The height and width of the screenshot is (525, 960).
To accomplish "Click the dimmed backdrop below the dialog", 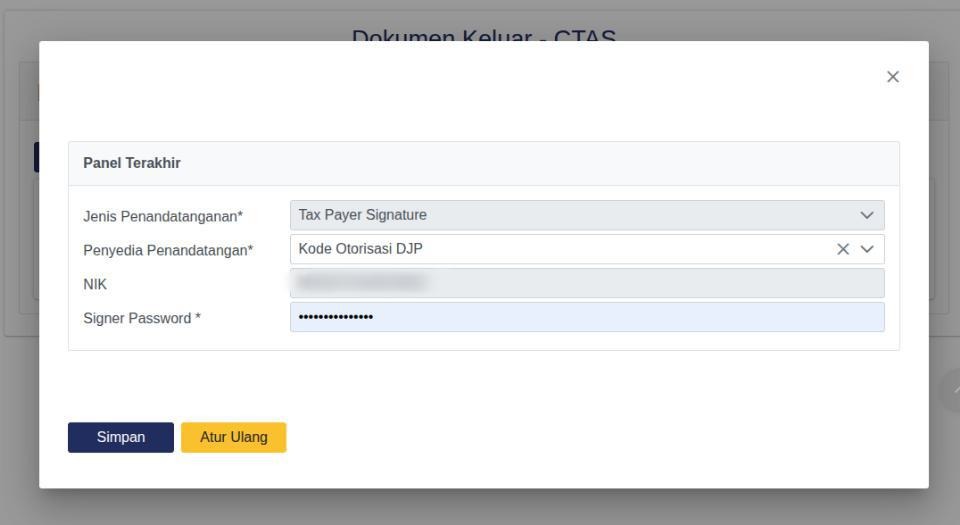I will (x=484, y=507).
